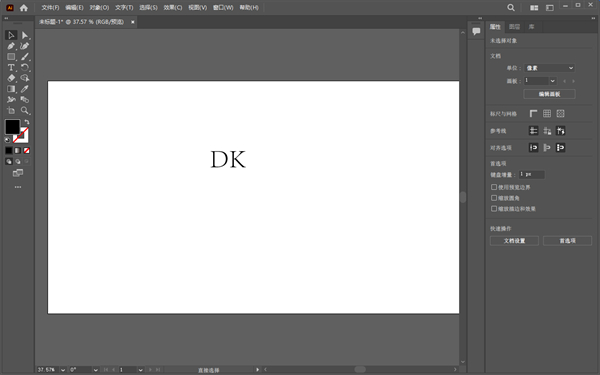Expand the status bar 直接选择 popup arrow
Screen dimensions: 600x375
pos(258,370)
